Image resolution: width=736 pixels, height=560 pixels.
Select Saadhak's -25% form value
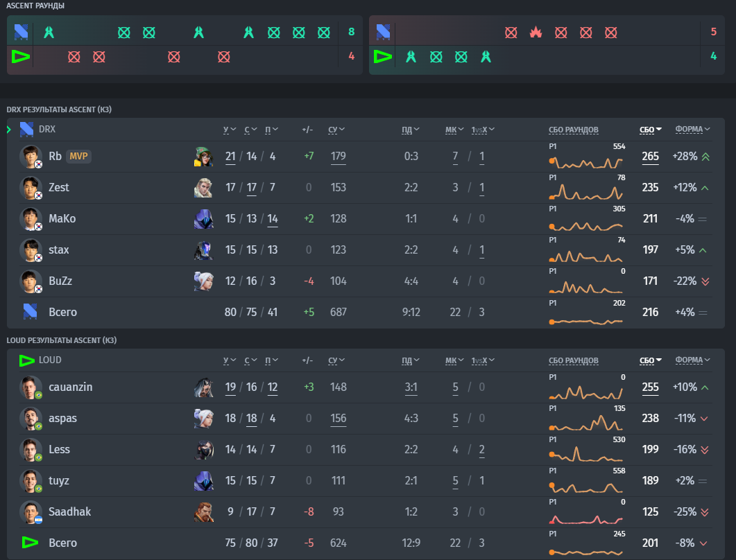(685, 511)
